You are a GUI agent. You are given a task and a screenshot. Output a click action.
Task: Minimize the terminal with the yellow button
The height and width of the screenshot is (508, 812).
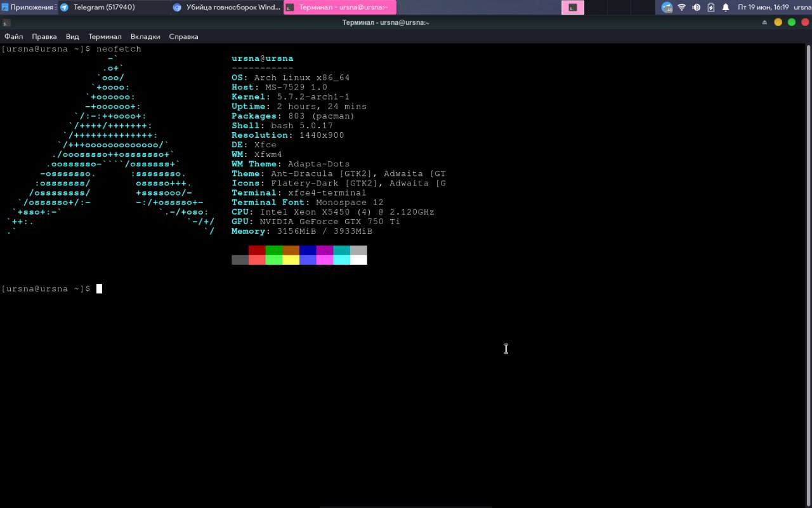pos(778,22)
